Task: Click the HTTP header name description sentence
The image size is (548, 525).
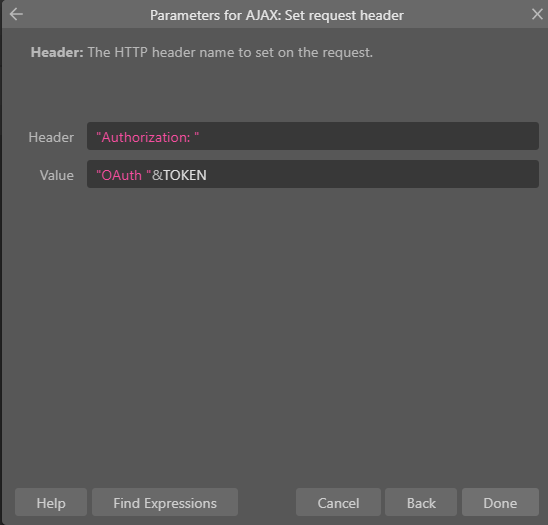Action: [x=230, y=52]
